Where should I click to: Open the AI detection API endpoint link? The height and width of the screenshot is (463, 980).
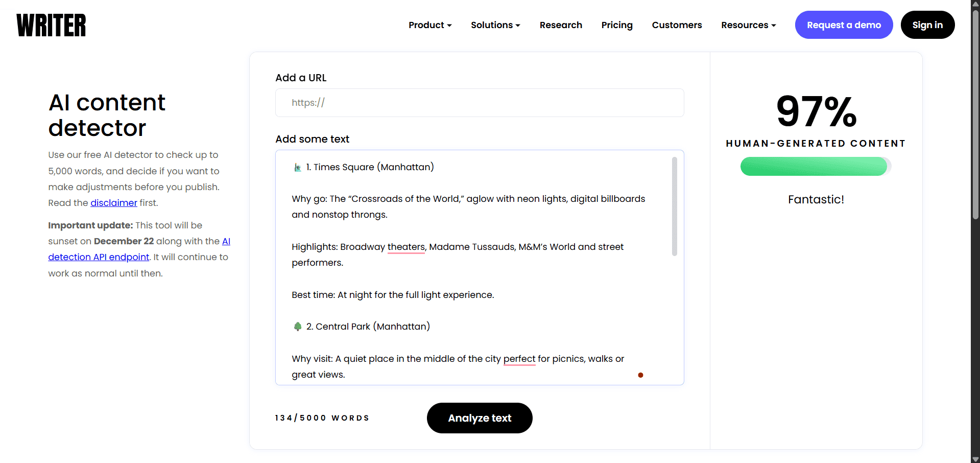tap(99, 257)
